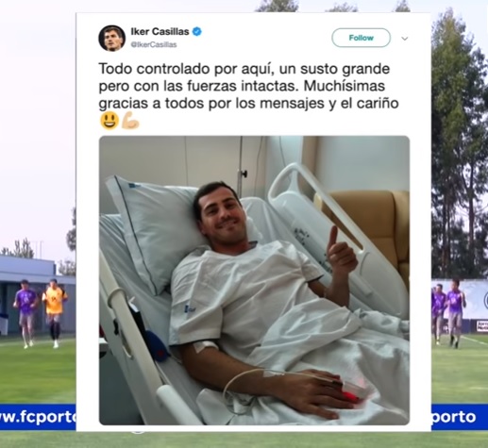
Task: Click the 'porto' text in the right banner
Action: (x=453, y=417)
